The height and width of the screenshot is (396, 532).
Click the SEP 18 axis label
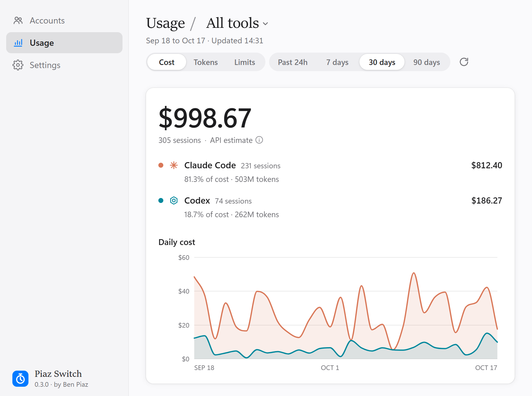tap(204, 368)
